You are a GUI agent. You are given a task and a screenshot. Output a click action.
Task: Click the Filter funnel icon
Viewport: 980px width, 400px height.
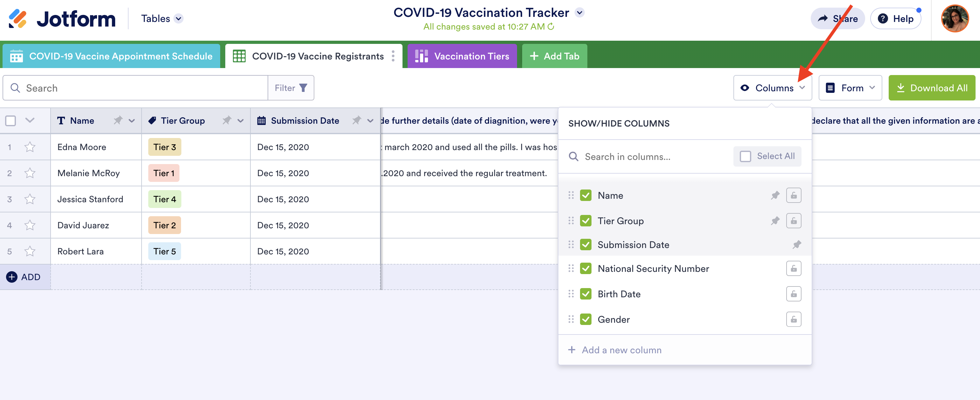(303, 88)
